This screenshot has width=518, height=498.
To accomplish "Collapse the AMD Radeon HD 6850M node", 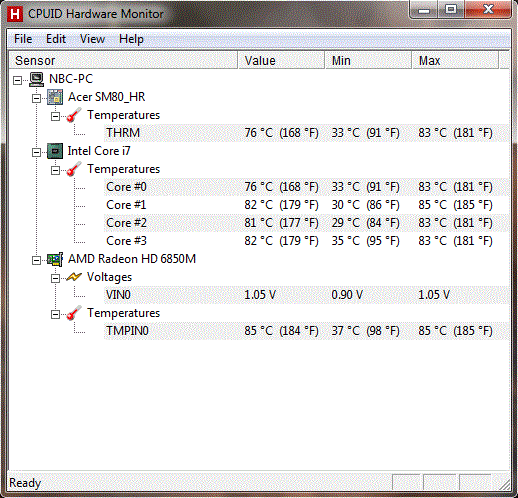I will [x=36, y=260].
